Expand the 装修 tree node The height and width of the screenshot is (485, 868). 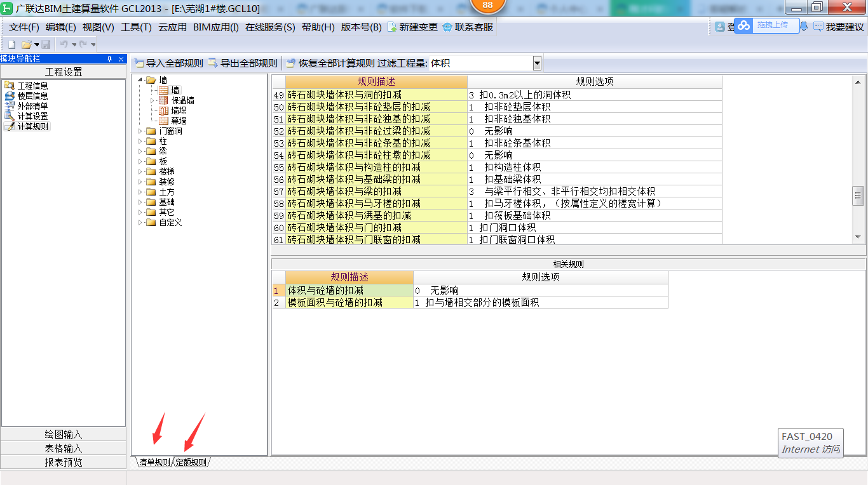(140, 182)
